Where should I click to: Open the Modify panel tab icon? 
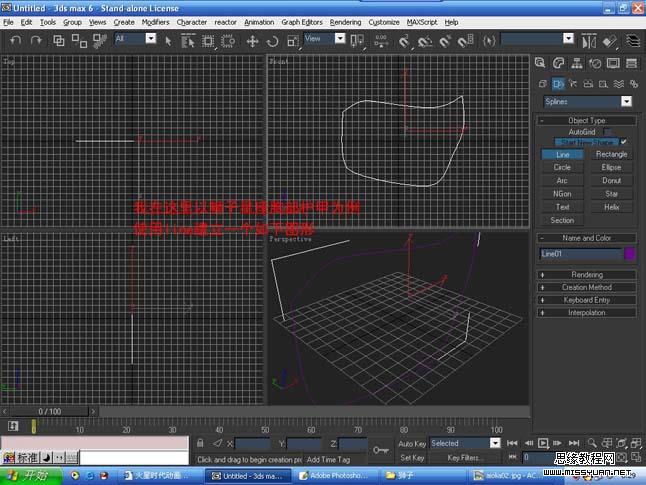[x=558, y=63]
